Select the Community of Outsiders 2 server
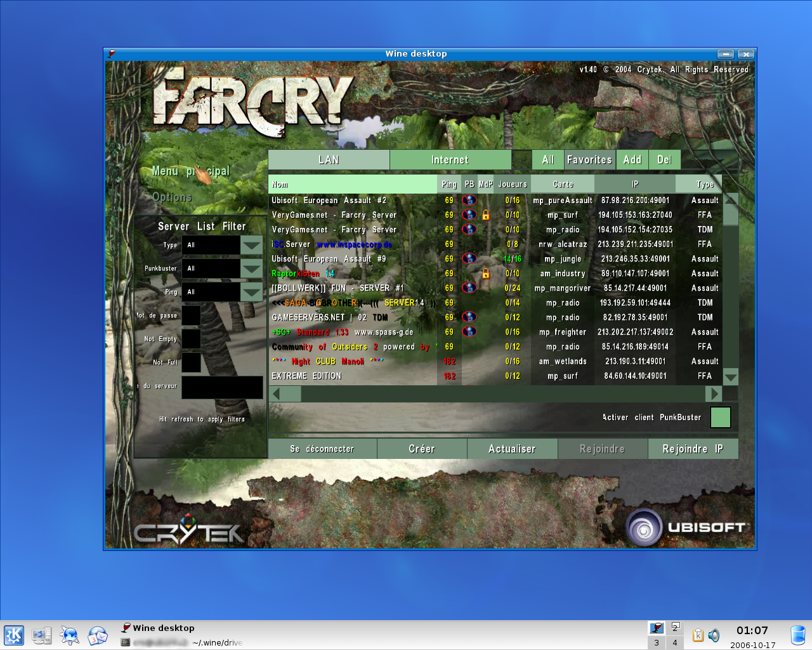The height and width of the screenshot is (650, 812). click(495, 347)
